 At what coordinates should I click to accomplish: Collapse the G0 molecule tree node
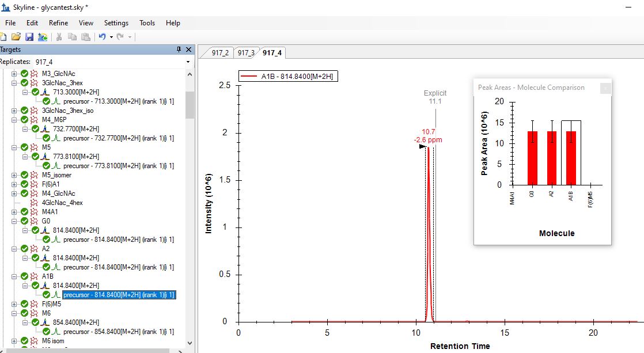(14, 221)
